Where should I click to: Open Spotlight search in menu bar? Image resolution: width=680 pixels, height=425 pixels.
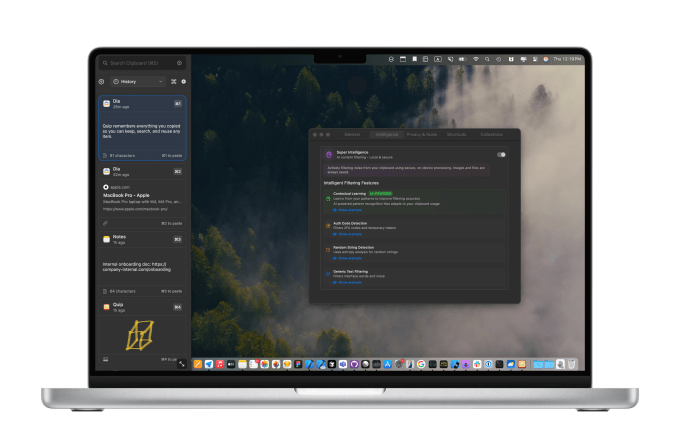[x=487, y=59]
